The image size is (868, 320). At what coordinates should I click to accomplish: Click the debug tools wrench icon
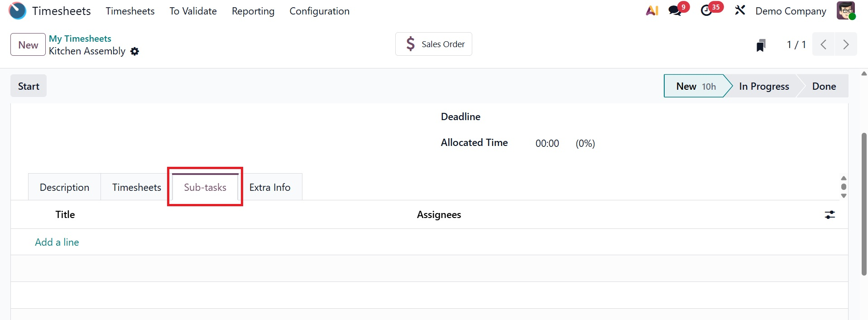[x=740, y=10]
